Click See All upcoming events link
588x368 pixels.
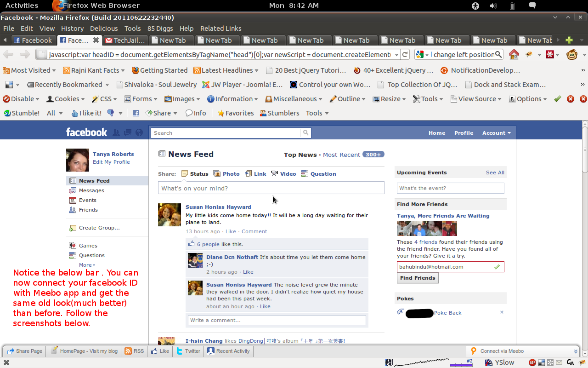(495, 172)
